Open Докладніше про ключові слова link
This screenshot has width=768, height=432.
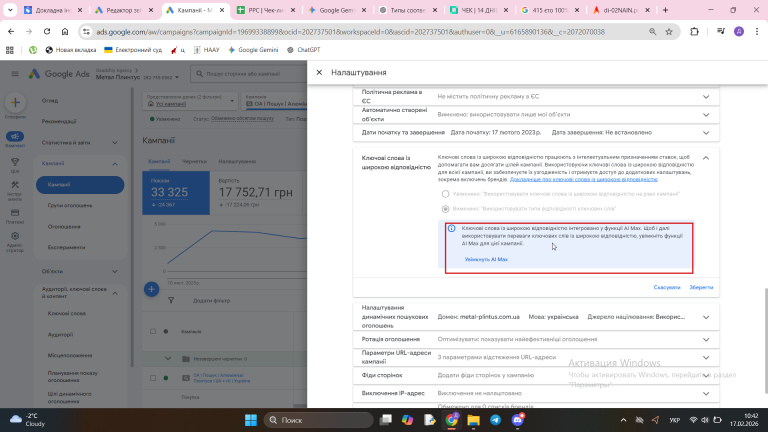point(584,180)
